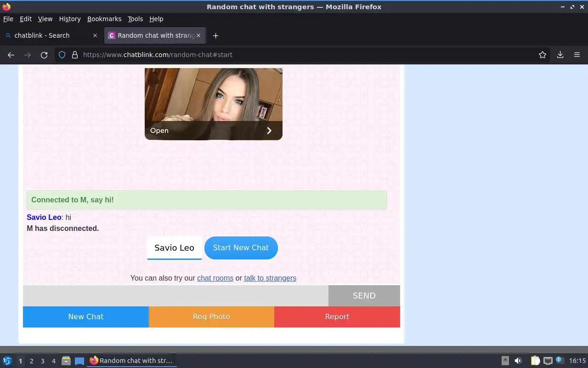588x368 pixels.
Task: Click the message text input field
Action: click(175, 296)
